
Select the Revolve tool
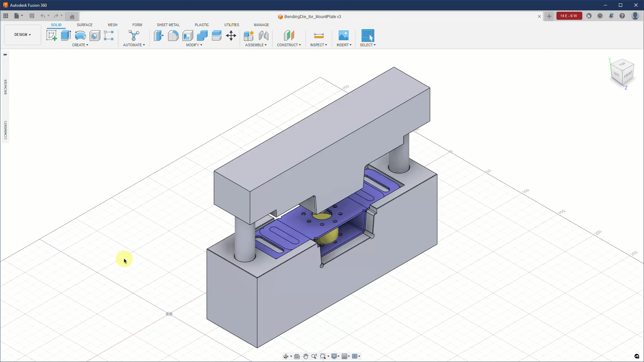(x=80, y=36)
